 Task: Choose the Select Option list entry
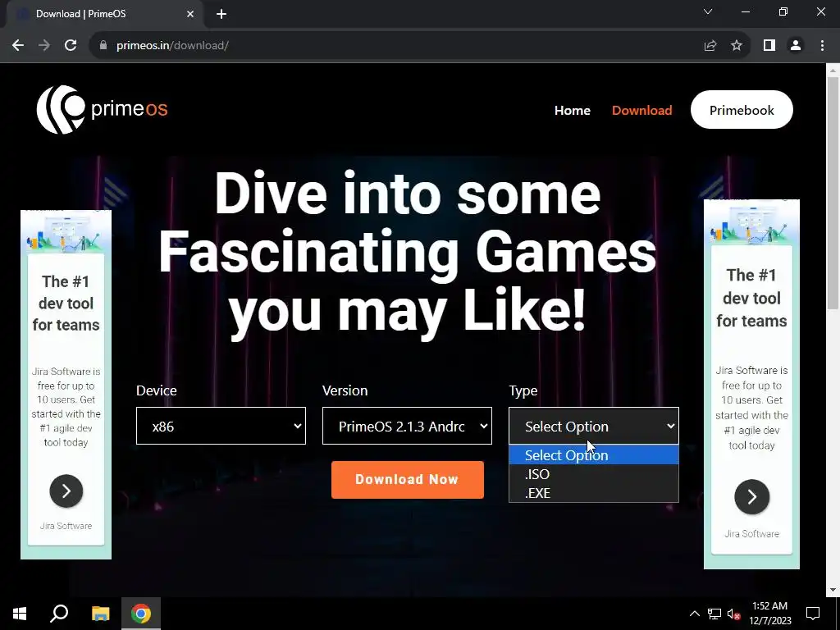(594, 454)
